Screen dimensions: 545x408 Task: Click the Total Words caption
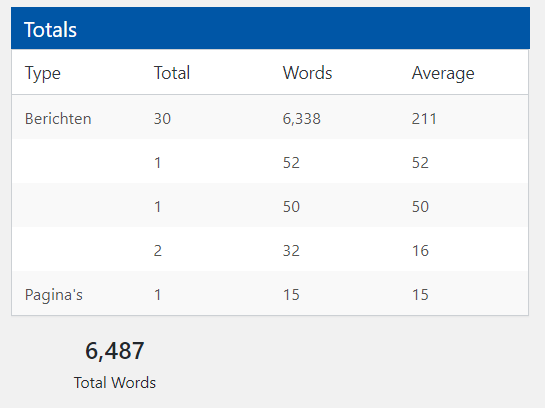coord(115,383)
